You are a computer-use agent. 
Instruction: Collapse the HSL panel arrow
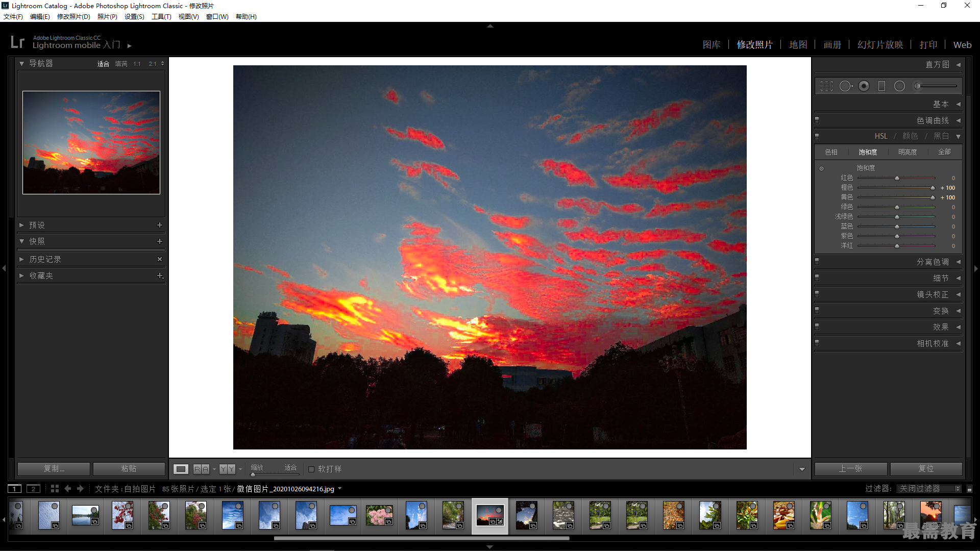(958, 137)
